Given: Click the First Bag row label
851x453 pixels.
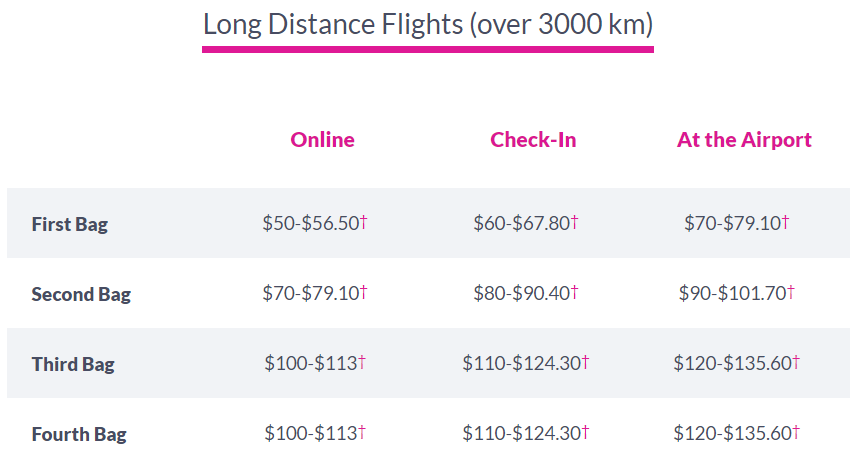Looking at the screenshot, I should tap(69, 224).
